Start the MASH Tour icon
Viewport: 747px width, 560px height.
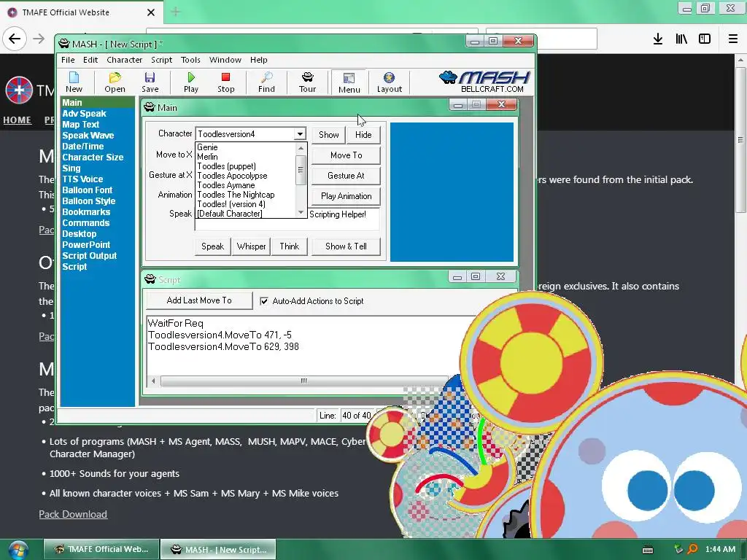tap(307, 82)
